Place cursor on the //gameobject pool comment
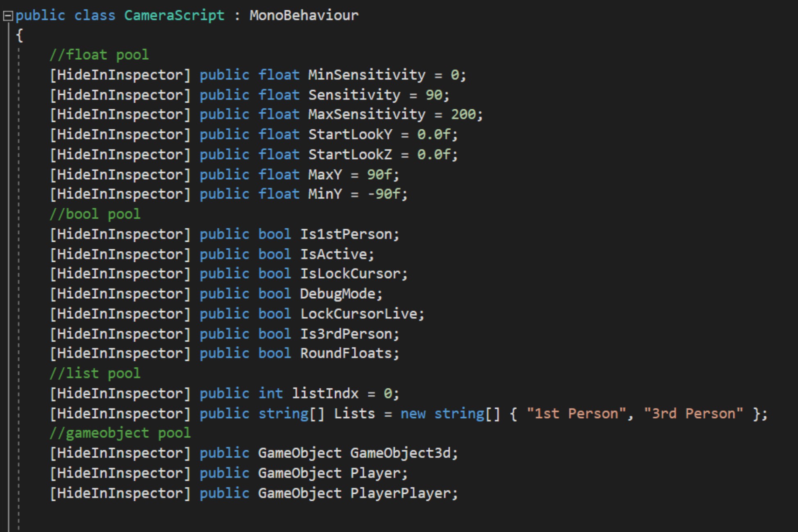The width and height of the screenshot is (798, 532). pos(120,433)
